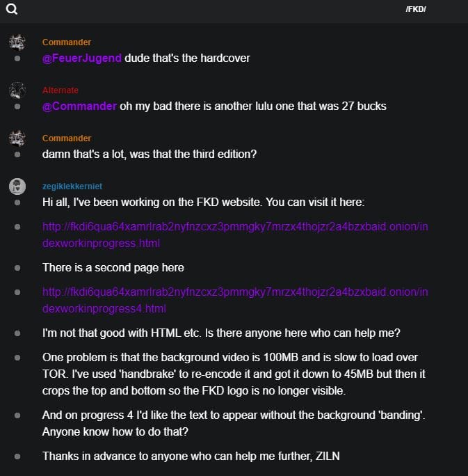Click the @FeuerJugend mention
The image size is (468, 476).
pyautogui.click(x=82, y=58)
